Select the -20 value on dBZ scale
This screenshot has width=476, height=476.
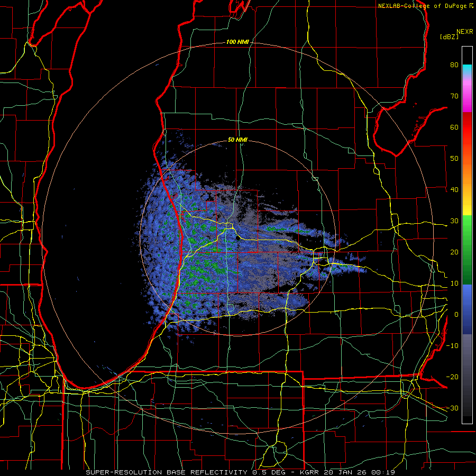pyautogui.click(x=452, y=377)
